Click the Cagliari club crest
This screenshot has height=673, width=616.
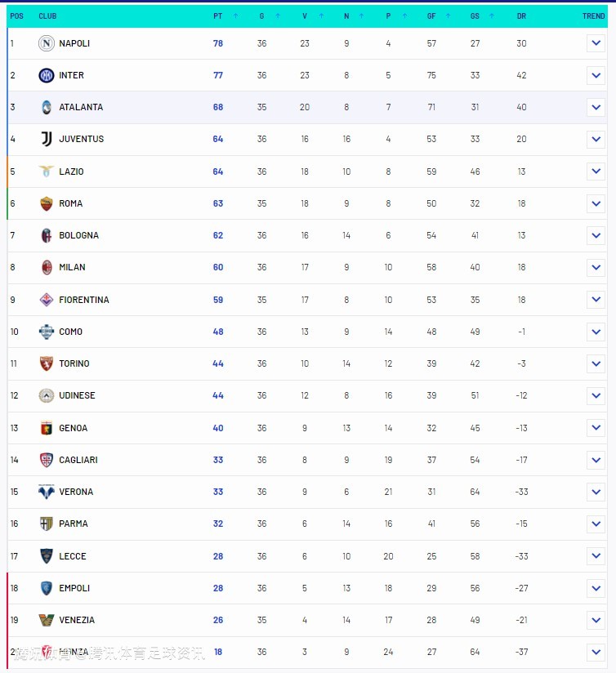click(x=47, y=460)
